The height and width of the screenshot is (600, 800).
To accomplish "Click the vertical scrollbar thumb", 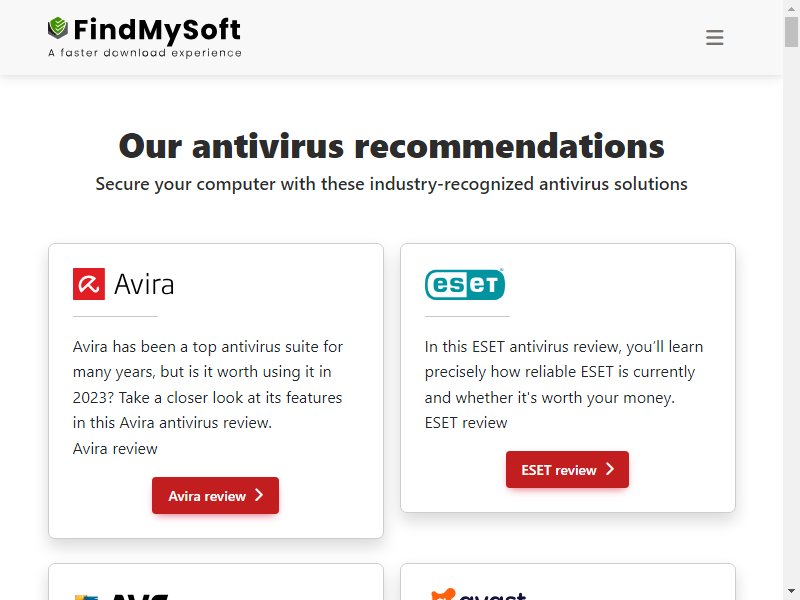I will (791, 32).
